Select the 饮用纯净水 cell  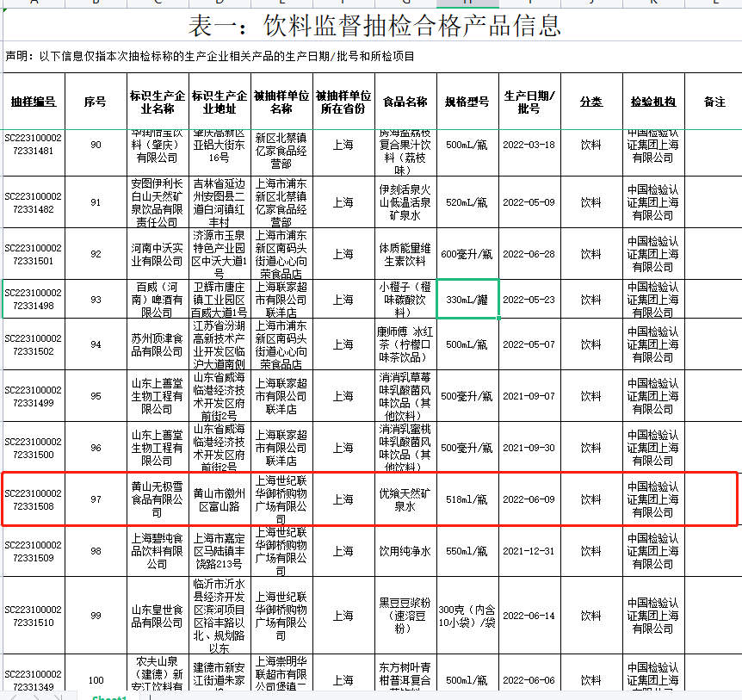[405, 551]
